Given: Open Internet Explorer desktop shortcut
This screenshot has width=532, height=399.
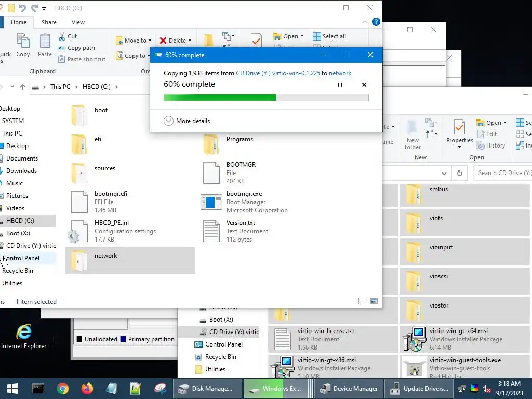Looking at the screenshot, I should pos(24,336).
